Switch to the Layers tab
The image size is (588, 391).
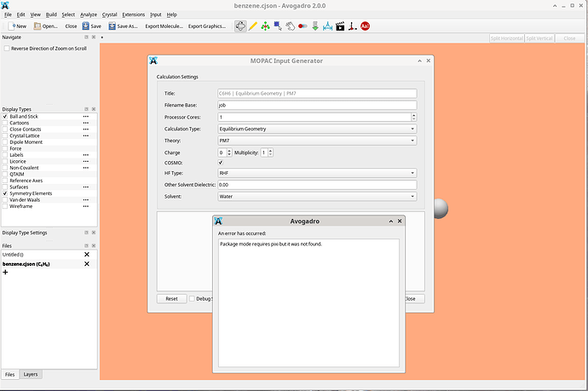[31, 375]
